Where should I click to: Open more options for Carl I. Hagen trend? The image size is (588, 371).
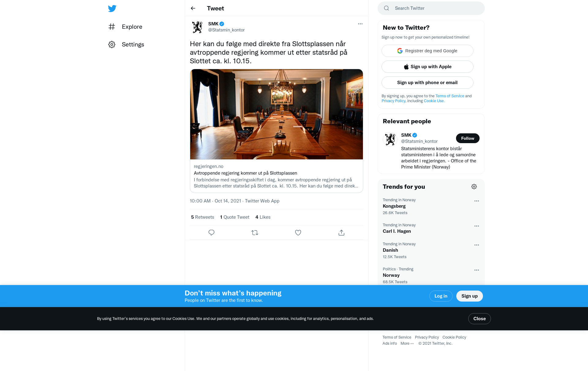(x=477, y=226)
